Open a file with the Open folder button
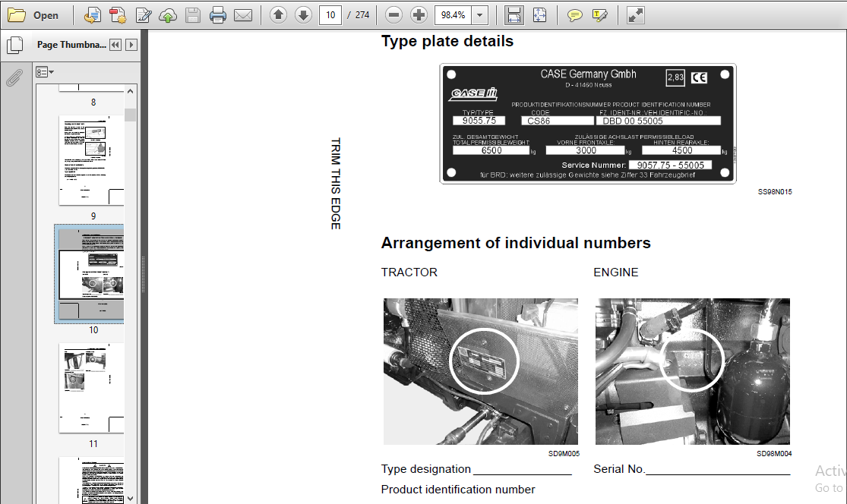This screenshot has width=847, height=504. tap(33, 15)
